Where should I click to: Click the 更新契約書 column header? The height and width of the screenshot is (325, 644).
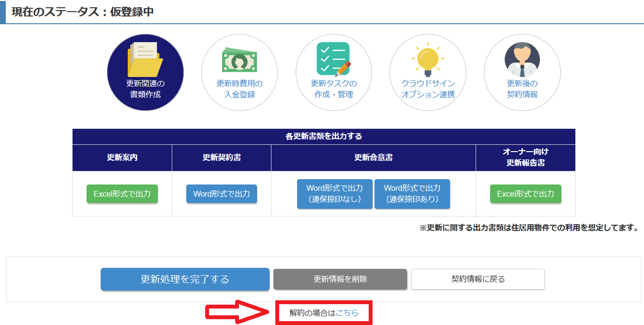pyautogui.click(x=222, y=157)
